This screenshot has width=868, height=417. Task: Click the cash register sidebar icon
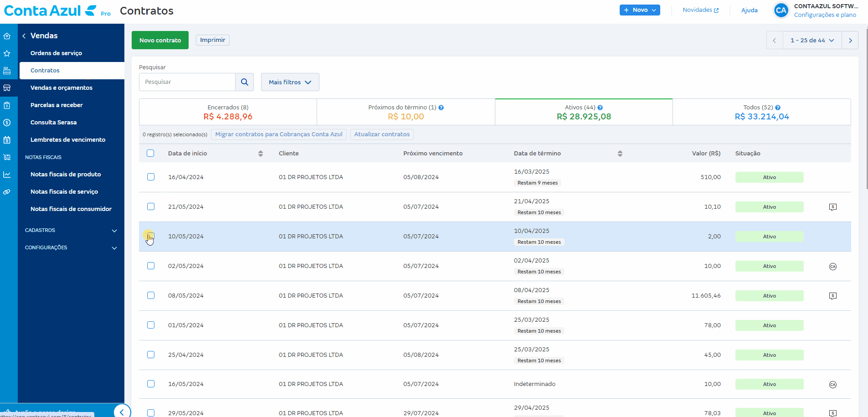7,71
